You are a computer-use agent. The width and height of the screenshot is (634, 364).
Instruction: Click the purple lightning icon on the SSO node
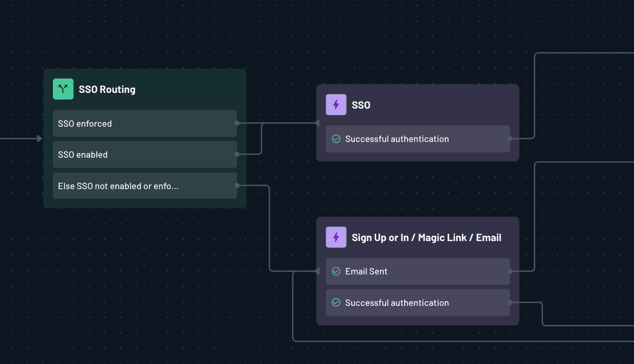(336, 104)
